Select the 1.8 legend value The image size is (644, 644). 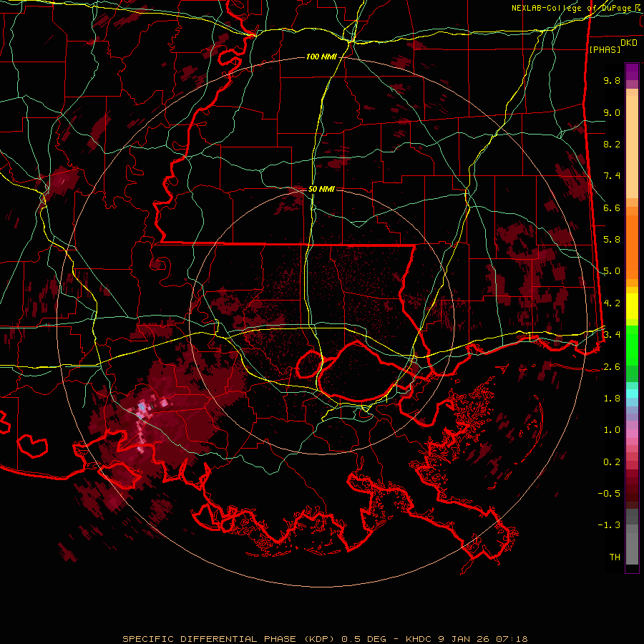(612, 399)
